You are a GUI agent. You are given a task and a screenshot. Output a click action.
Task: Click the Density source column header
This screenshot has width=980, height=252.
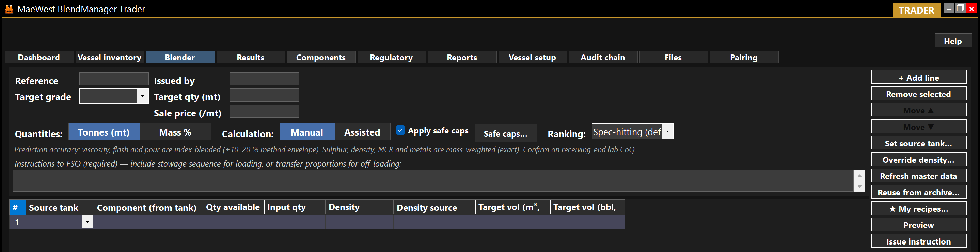(x=434, y=207)
